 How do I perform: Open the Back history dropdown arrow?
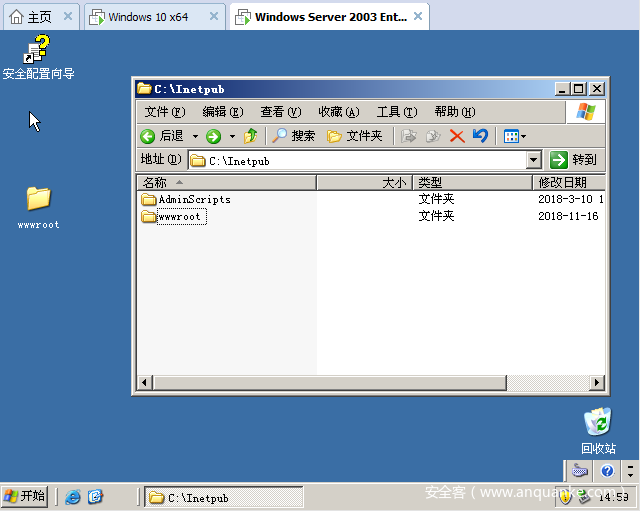193,136
